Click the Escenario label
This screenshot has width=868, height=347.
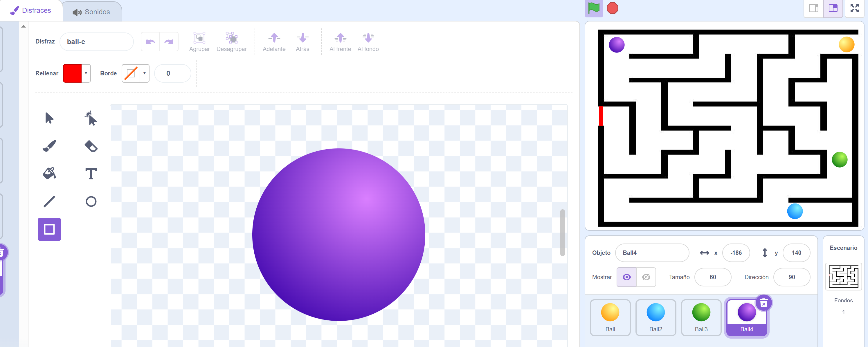click(843, 248)
